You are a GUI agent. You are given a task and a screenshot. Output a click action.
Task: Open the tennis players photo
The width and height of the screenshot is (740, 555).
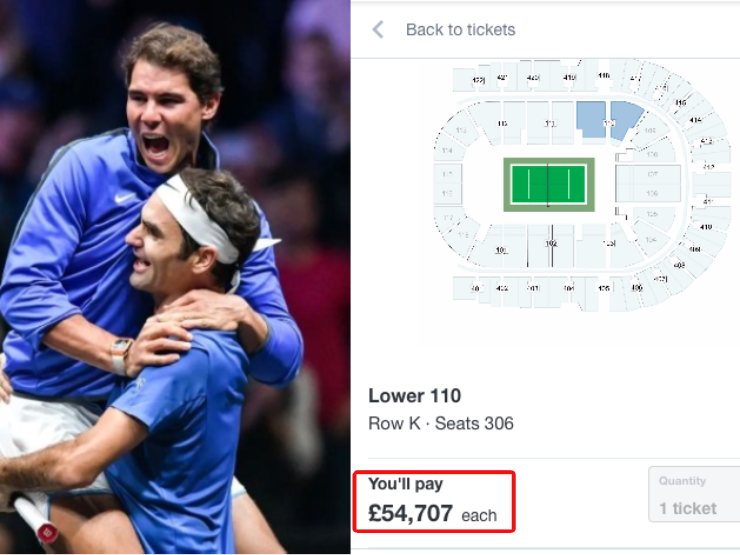click(x=175, y=277)
